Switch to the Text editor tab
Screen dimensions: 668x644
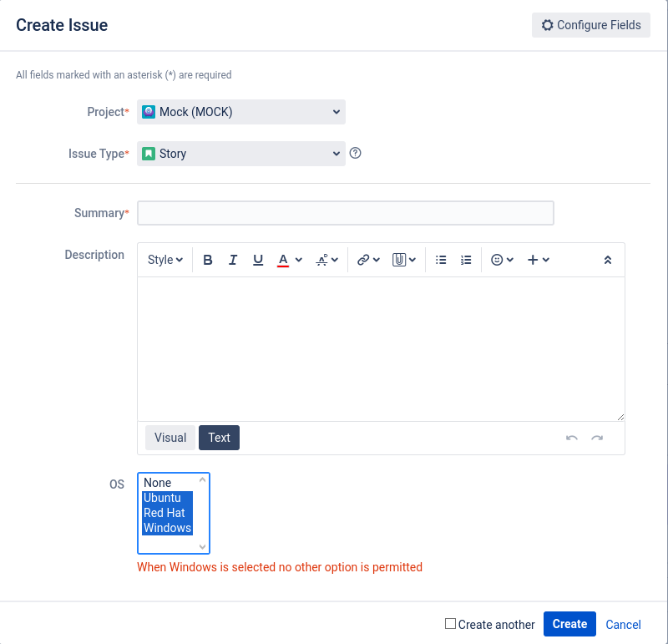click(x=219, y=438)
